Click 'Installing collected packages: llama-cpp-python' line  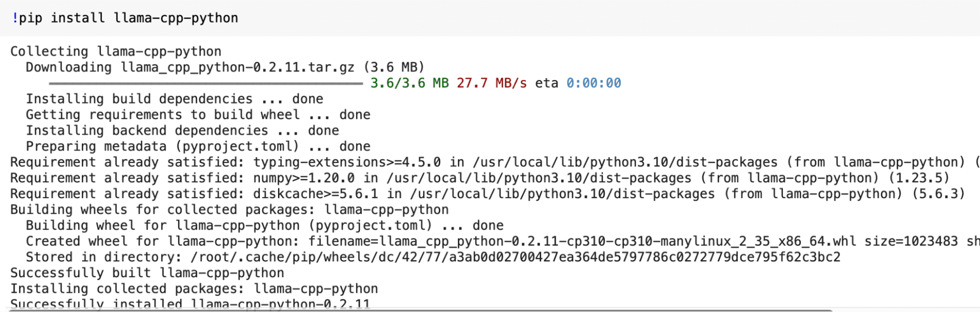coord(194,288)
